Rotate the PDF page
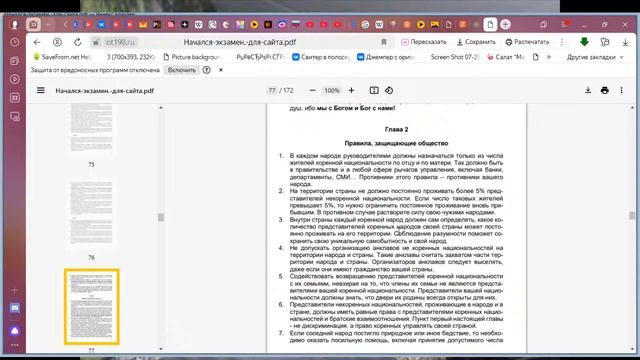 pyautogui.click(x=389, y=91)
